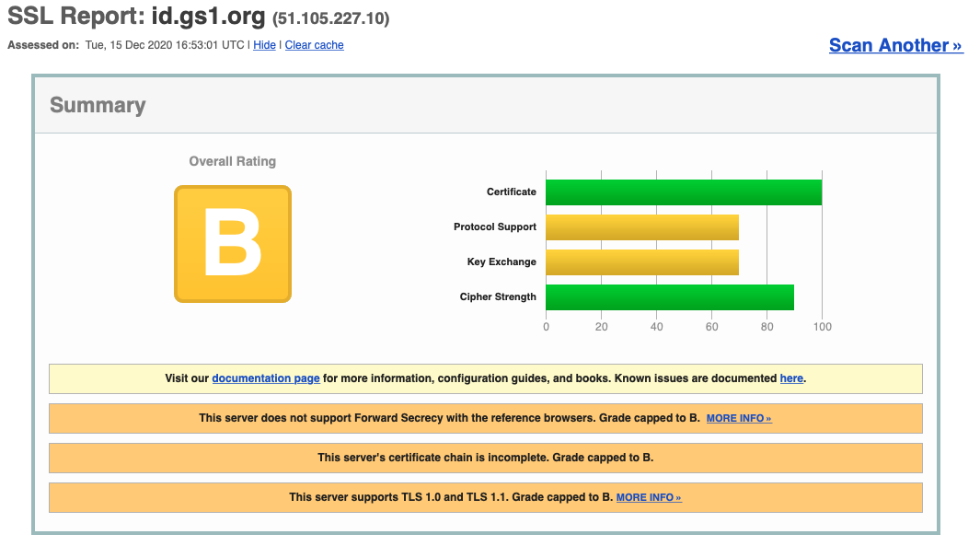Select the Protocol Support score bar
The height and width of the screenshot is (546, 980).
click(642, 227)
